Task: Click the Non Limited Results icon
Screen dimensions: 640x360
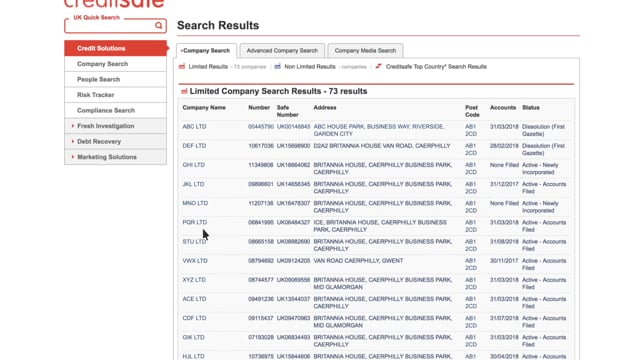Action: tap(278, 67)
